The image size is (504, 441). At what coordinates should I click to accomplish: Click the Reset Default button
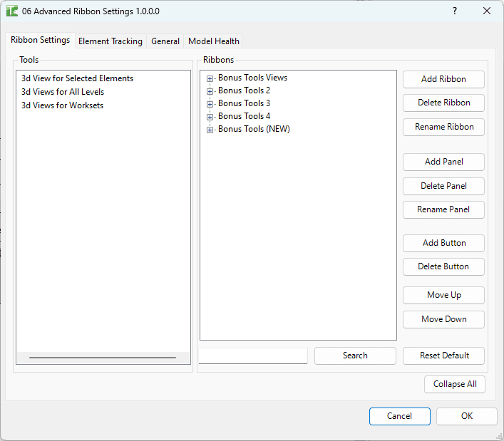pos(443,356)
